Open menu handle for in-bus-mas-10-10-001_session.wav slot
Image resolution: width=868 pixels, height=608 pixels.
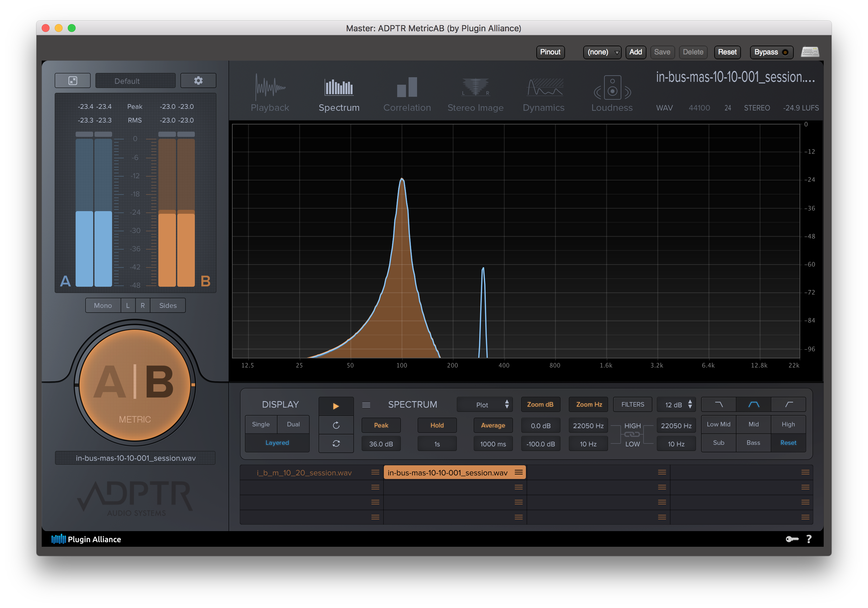click(519, 472)
